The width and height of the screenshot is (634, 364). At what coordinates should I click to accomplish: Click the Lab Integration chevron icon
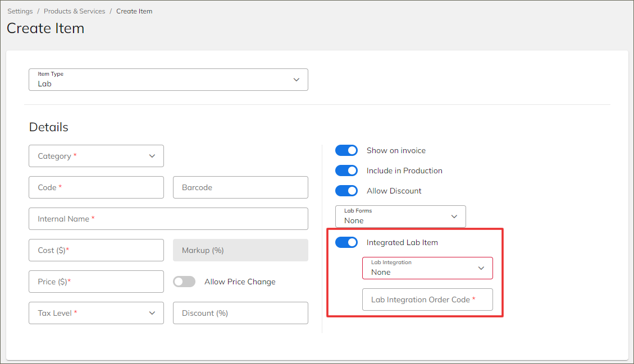(481, 268)
